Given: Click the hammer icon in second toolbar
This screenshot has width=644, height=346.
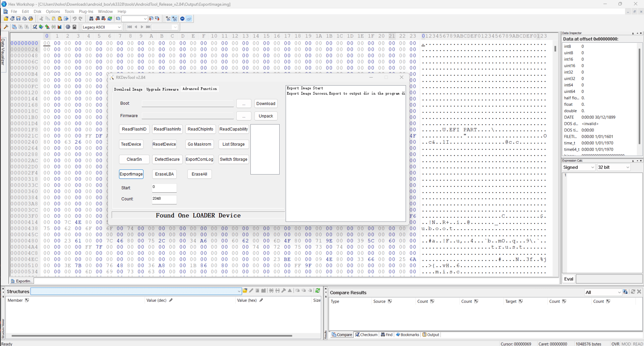Looking at the screenshot, I should pos(6,27).
